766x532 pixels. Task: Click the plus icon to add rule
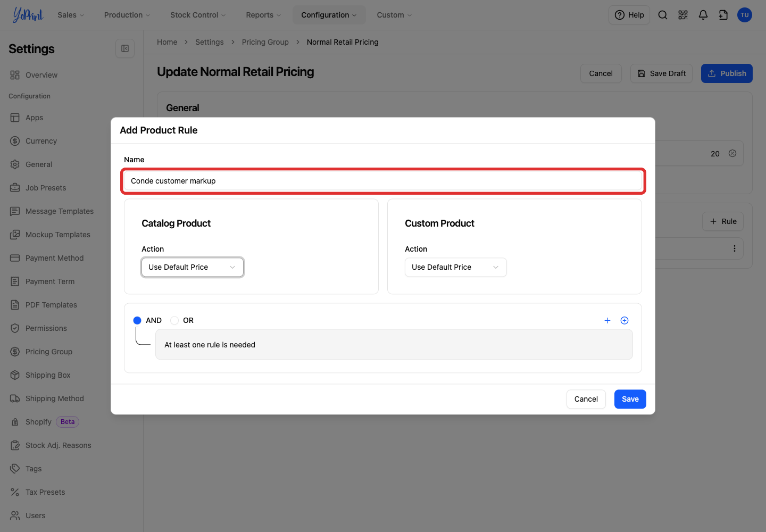coord(607,320)
